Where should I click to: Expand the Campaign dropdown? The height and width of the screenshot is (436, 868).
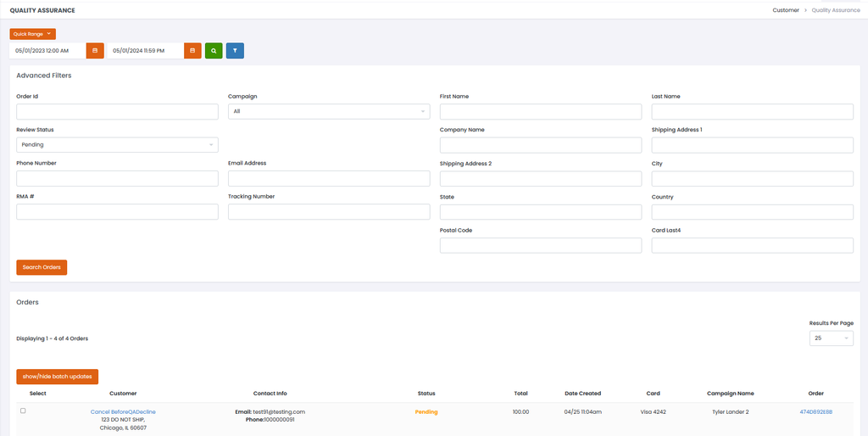(329, 111)
